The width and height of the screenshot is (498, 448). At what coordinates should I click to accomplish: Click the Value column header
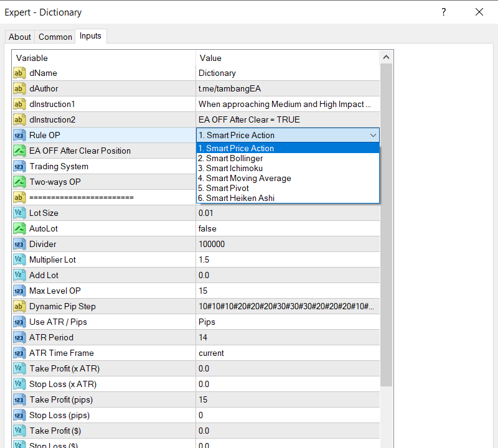click(288, 58)
